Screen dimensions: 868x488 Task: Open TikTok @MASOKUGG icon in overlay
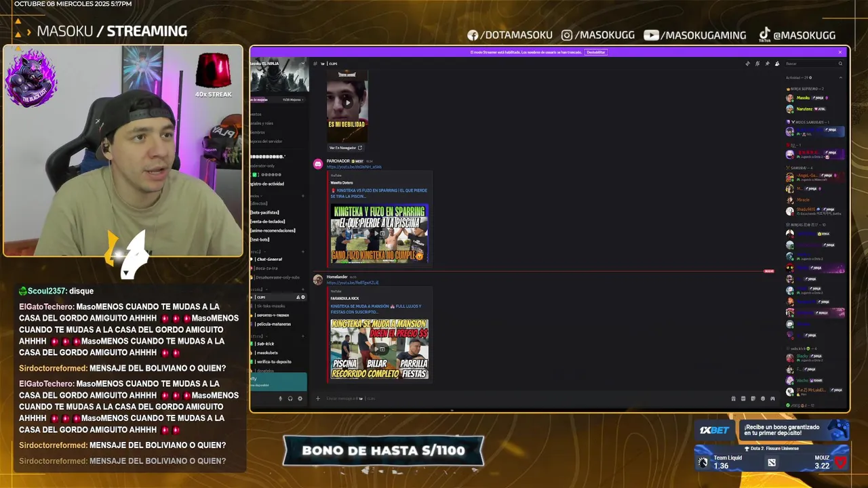pyautogui.click(x=764, y=35)
